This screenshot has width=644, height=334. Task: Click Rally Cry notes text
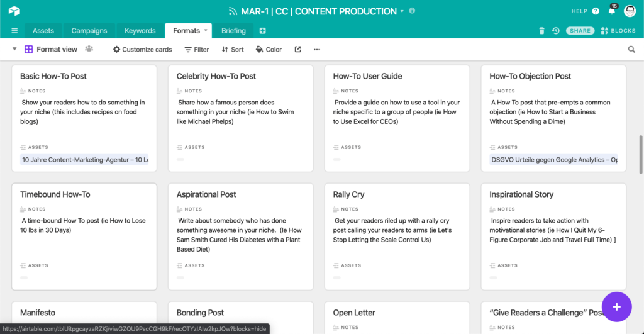pos(392,230)
